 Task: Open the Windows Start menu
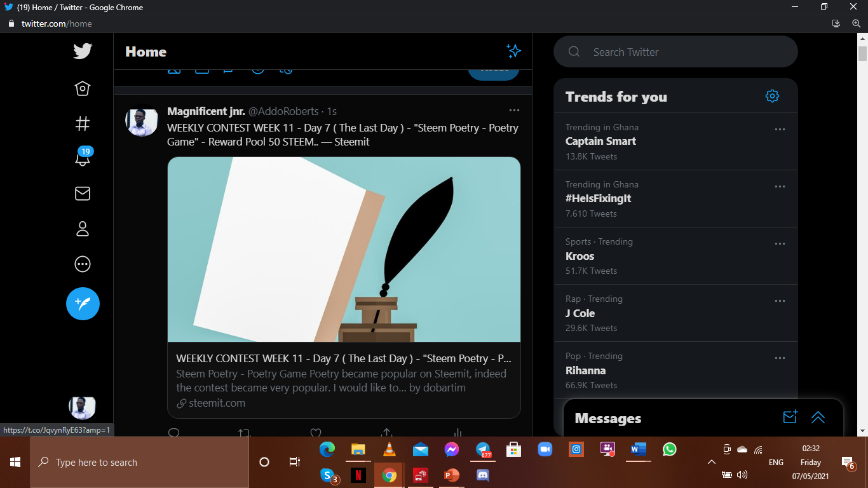coord(15,462)
